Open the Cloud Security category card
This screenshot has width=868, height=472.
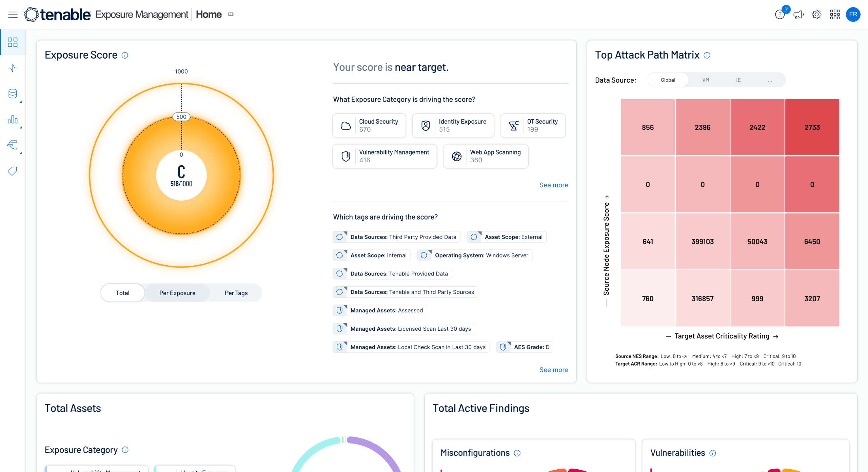(x=369, y=125)
